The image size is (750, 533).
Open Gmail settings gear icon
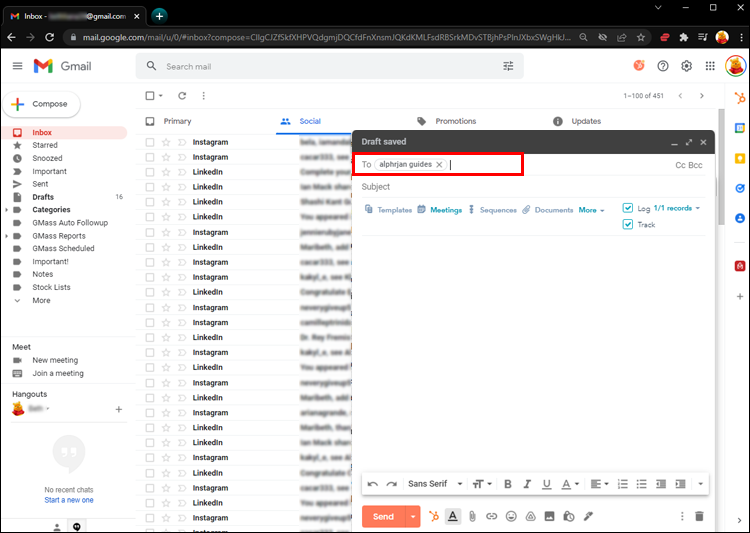coord(686,66)
